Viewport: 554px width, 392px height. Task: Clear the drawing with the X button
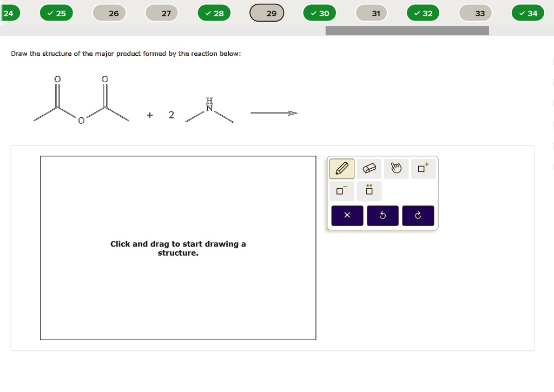[x=347, y=215]
